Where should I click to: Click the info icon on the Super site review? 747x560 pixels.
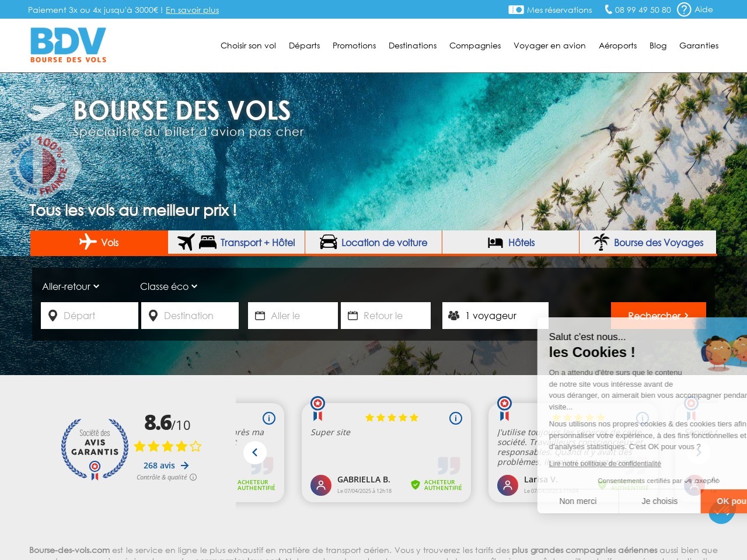[x=456, y=418]
